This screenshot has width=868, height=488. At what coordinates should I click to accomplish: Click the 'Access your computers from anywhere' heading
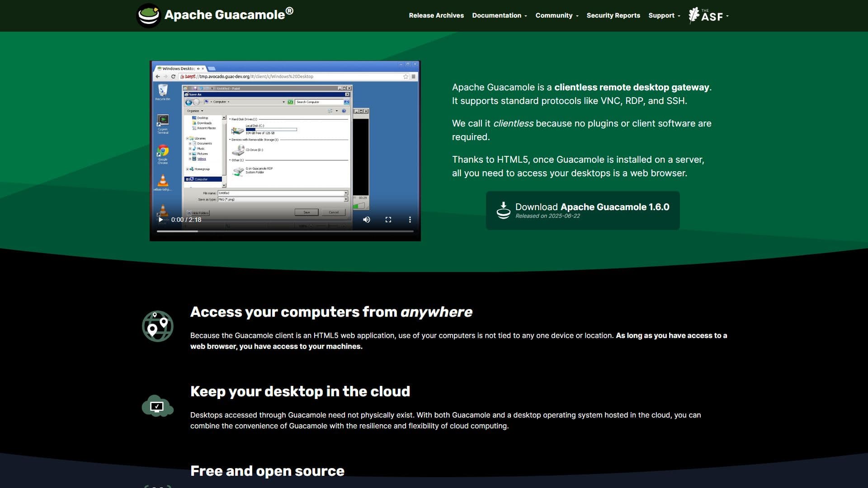click(x=331, y=312)
